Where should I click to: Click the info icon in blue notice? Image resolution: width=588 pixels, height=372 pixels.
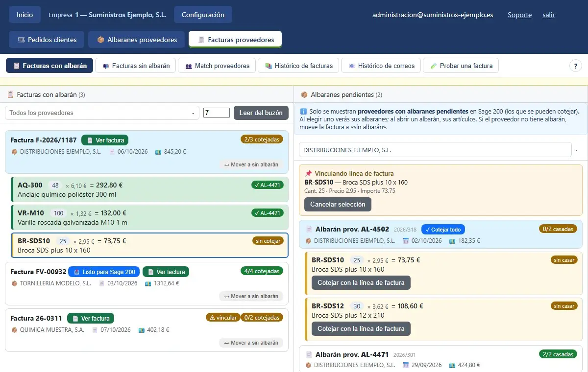click(303, 112)
